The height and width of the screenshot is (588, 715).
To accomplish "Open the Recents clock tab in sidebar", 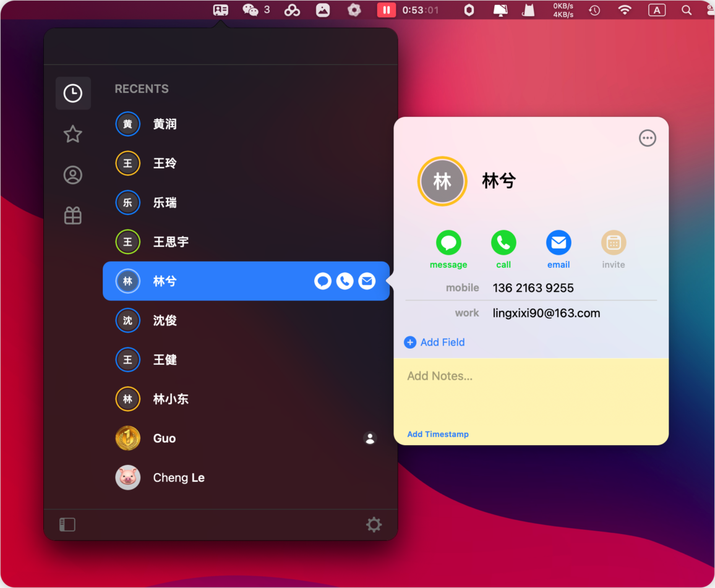I will [73, 93].
